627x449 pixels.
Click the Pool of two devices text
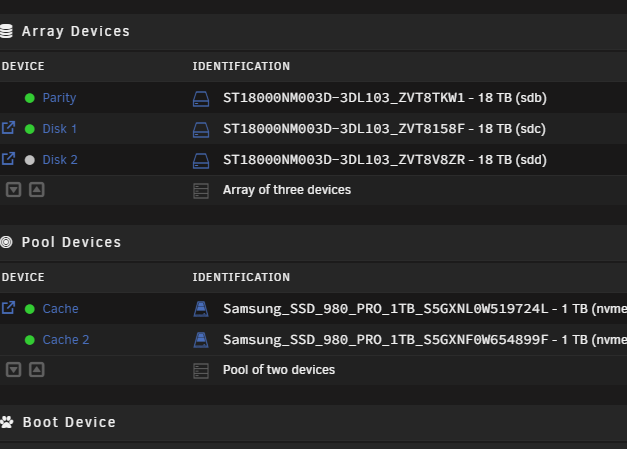[x=279, y=370]
